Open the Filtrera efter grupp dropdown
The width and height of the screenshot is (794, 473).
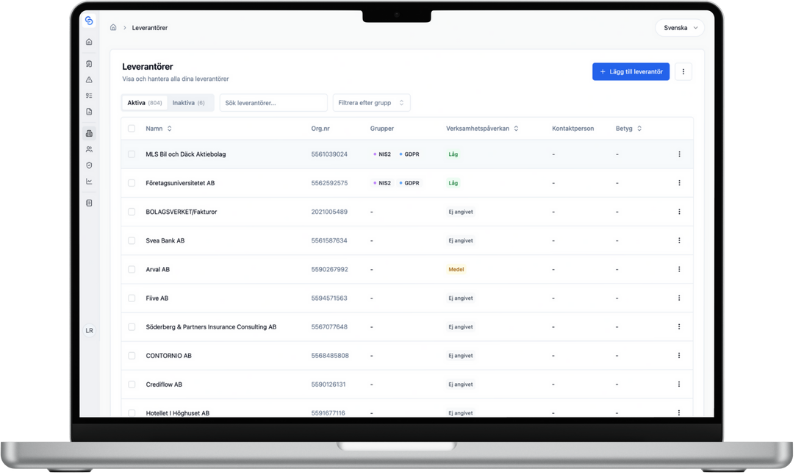tap(371, 103)
